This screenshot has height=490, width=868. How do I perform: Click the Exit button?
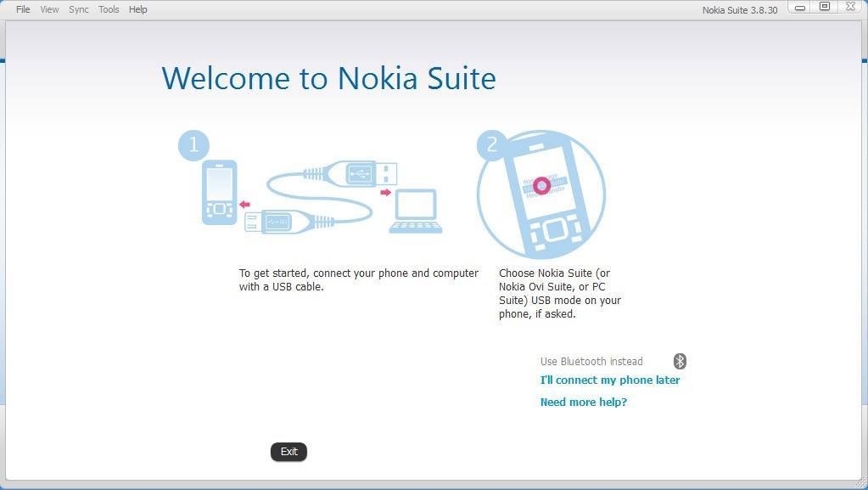coord(288,451)
